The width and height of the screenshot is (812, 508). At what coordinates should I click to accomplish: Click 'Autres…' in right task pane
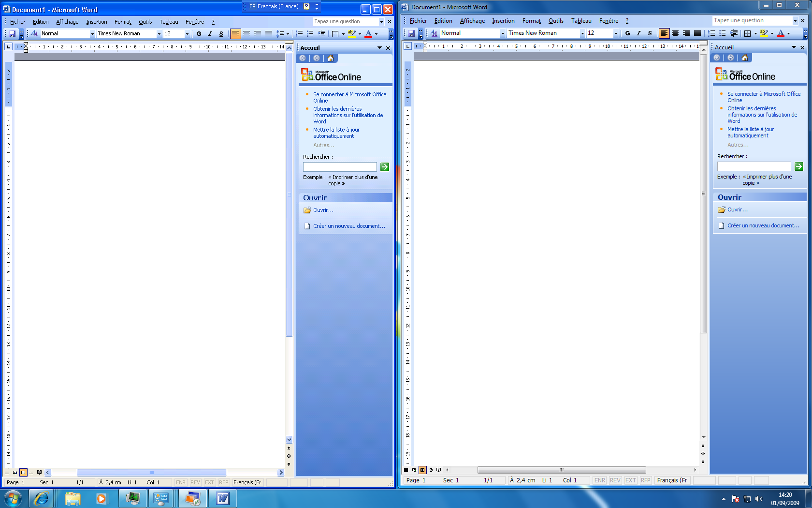click(738, 145)
